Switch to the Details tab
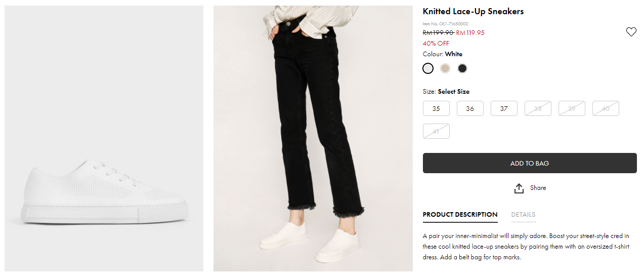The width and height of the screenshot is (644, 277). 523,215
